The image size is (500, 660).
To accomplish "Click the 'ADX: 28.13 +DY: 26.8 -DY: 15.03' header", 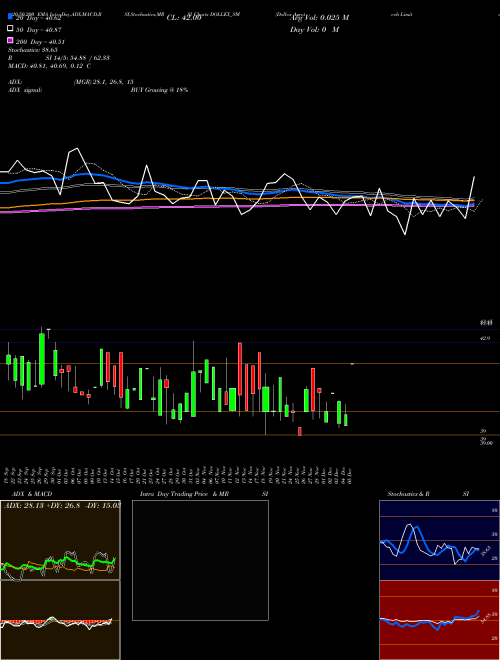I will pyautogui.click(x=62, y=505).
